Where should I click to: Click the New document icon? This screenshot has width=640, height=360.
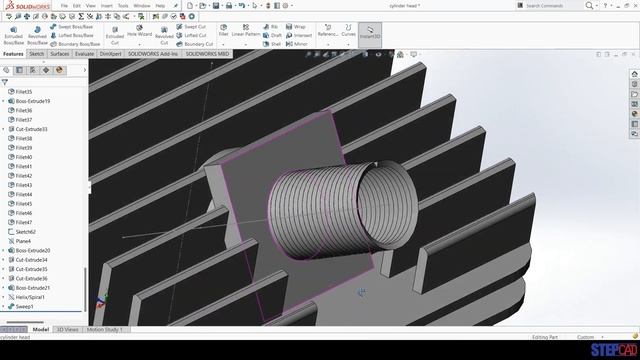190,6
